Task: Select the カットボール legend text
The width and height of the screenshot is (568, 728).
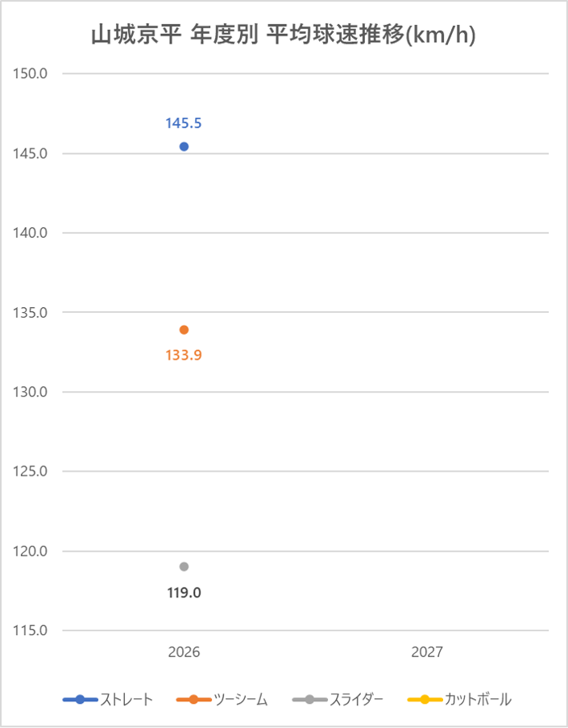Action: click(x=478, y=699)
